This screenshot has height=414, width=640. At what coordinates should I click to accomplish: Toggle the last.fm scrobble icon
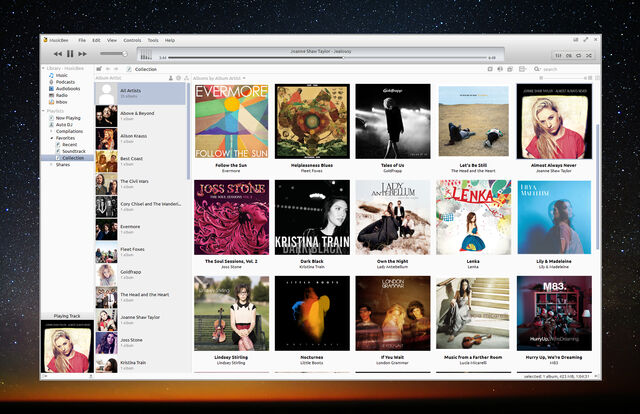point(569,55)
